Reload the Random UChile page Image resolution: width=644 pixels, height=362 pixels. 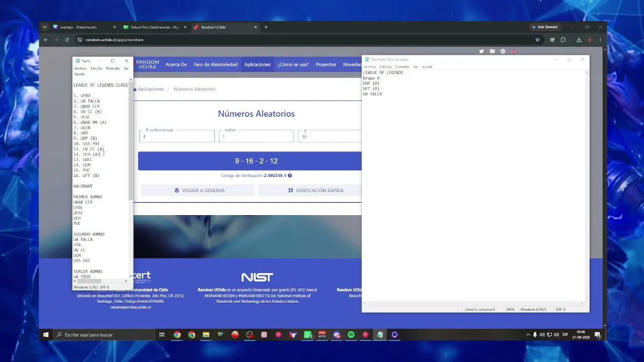pyautogui.click(x=67, y=40)
